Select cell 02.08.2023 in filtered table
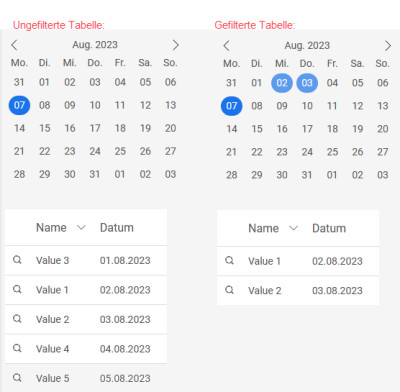 (337, 261)
